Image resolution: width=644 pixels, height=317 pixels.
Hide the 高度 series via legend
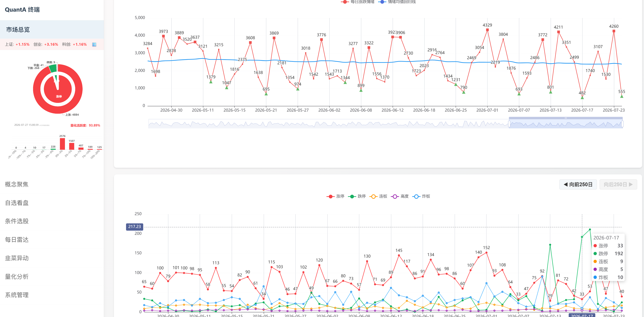click(x=400, y=196)
